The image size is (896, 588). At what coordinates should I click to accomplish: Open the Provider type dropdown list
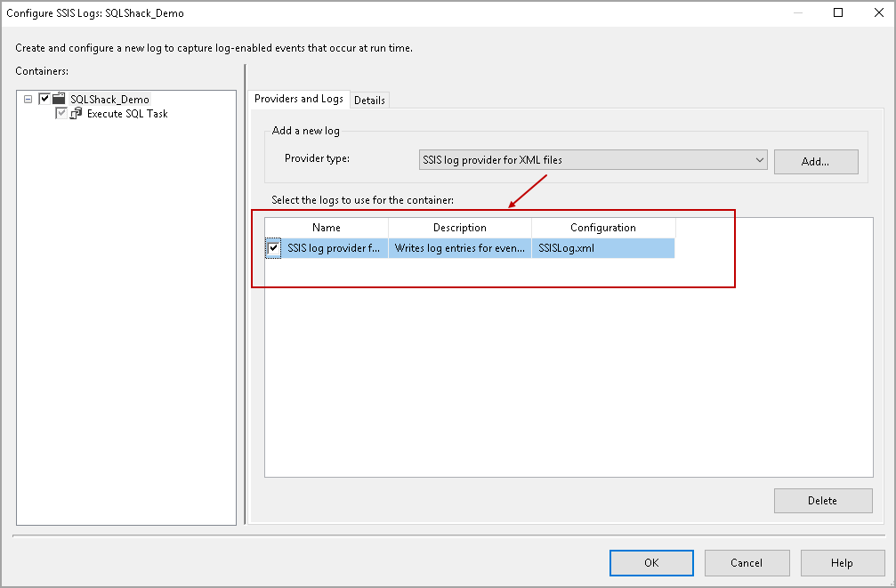pyautogui.click(x=591, y=159)
